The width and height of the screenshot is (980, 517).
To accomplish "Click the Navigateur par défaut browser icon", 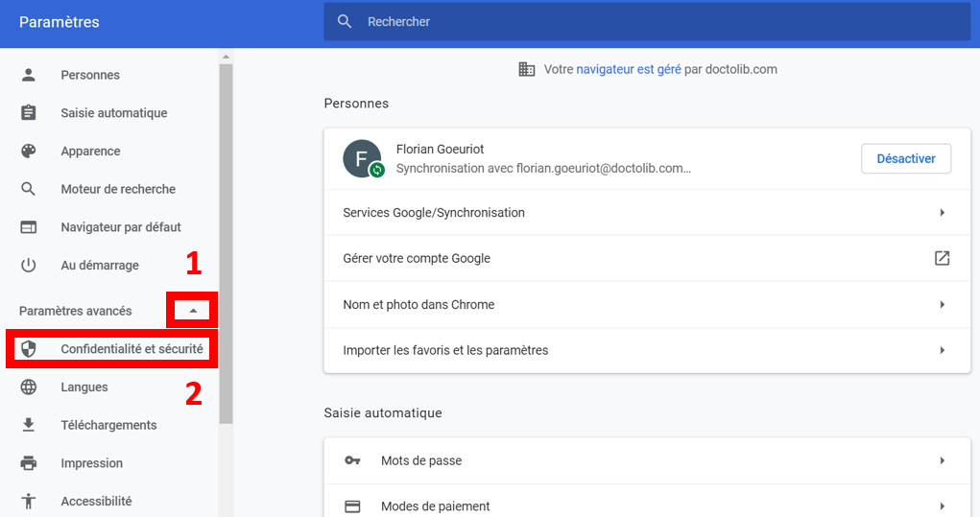I will (x=29, y=227).
